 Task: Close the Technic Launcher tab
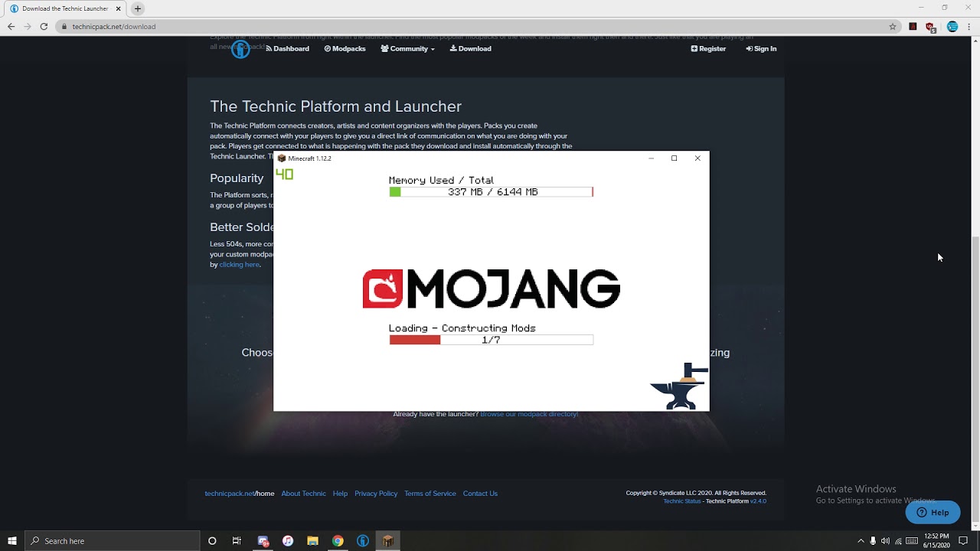click(x=118, y=8)
